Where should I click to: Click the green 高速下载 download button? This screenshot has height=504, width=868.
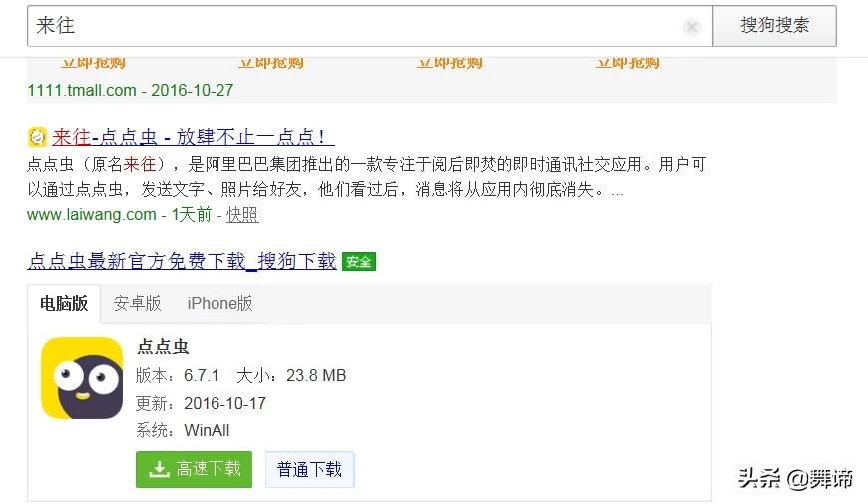pos(194,470)
